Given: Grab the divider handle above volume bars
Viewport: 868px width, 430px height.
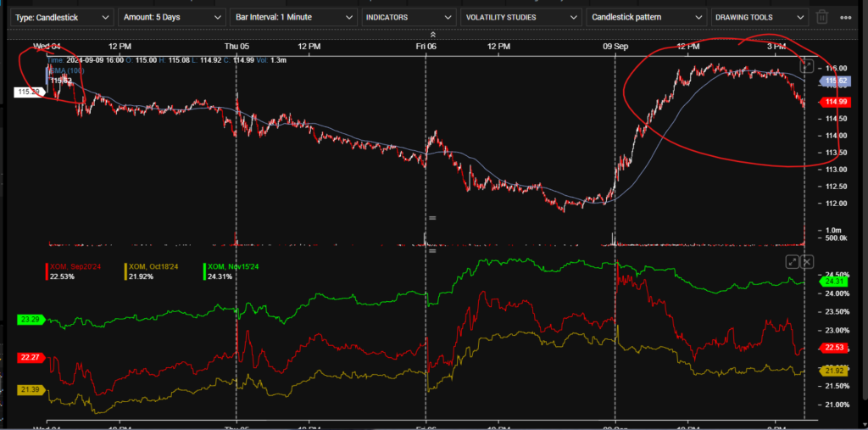Looking at the screenshot, I should (432, 218).
